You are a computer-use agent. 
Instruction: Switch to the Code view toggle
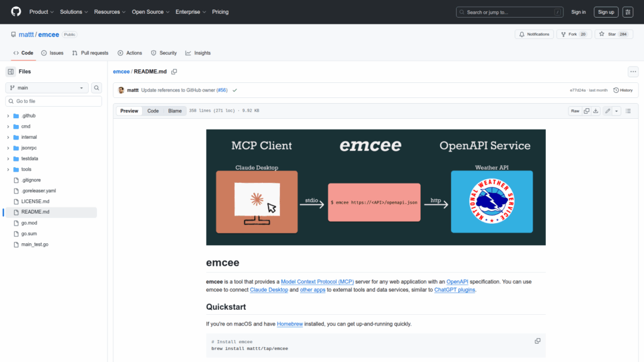[x=153, y=111]
